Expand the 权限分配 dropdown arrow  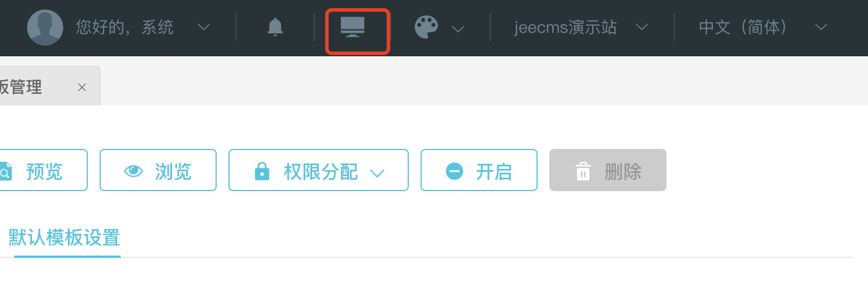377,172
